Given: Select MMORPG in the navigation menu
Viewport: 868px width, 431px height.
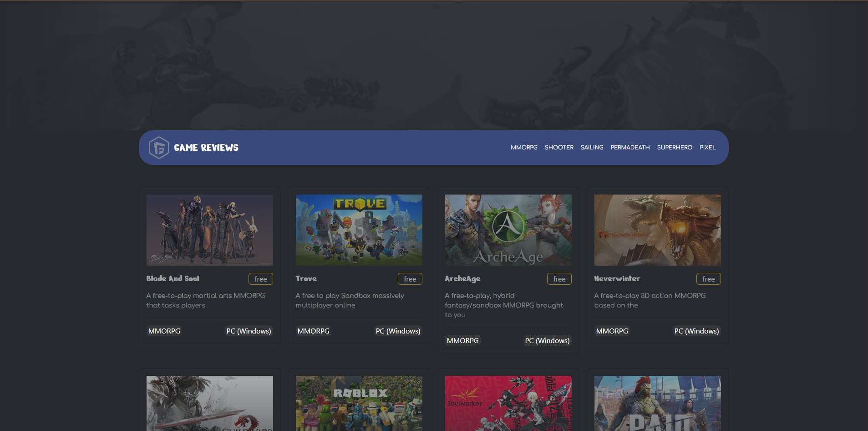Looking at the screenshot, I should click(524, 147).
